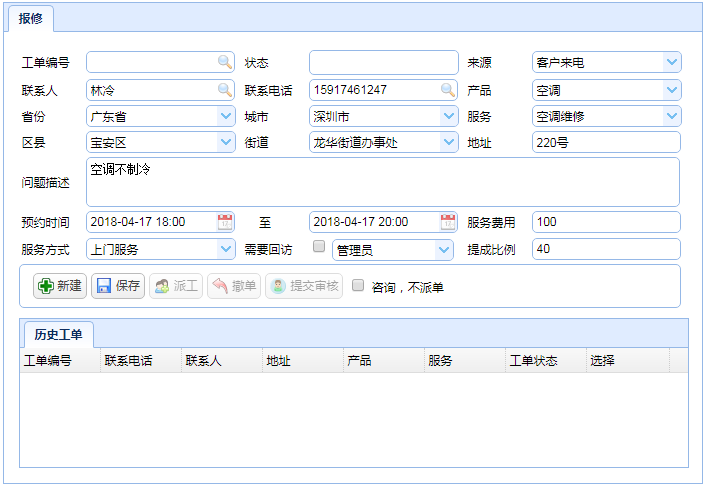Click search icon in 工单编号 field

coord(225,62)
